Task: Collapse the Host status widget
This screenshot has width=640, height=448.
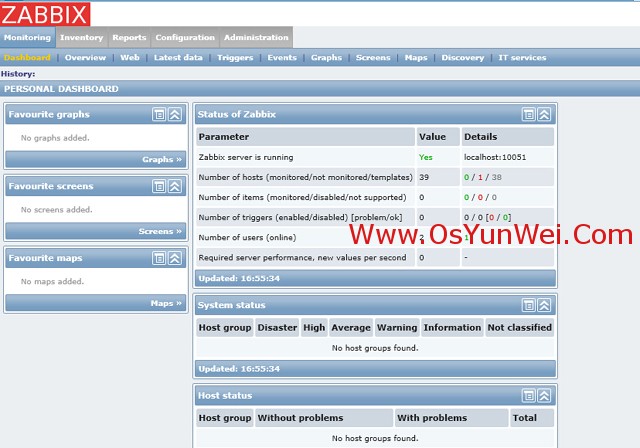Action: 545,397
